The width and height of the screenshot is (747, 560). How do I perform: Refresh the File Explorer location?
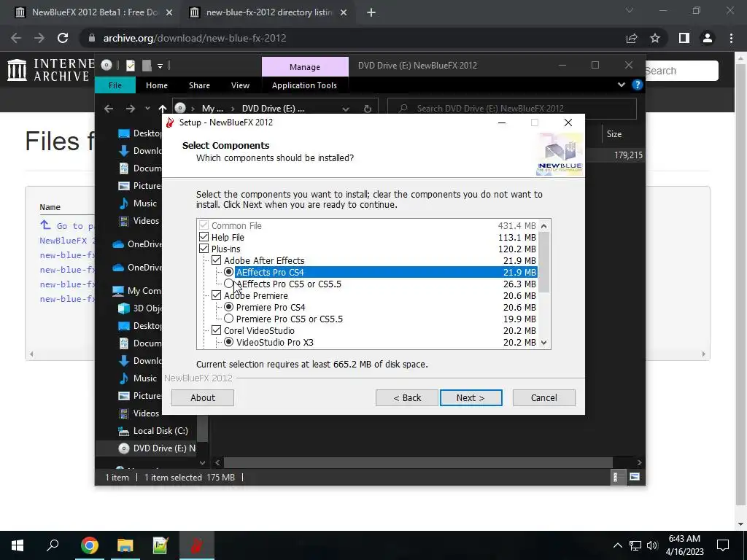368,109
